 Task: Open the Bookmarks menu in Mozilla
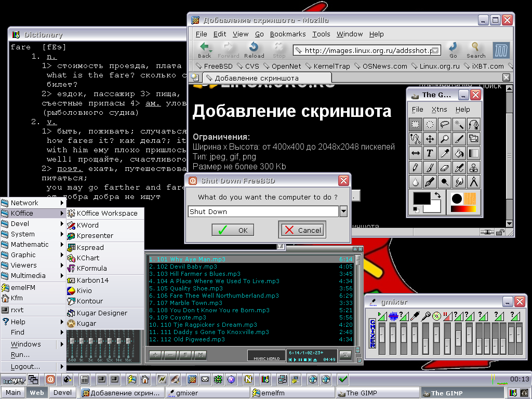tap(287, 34)
